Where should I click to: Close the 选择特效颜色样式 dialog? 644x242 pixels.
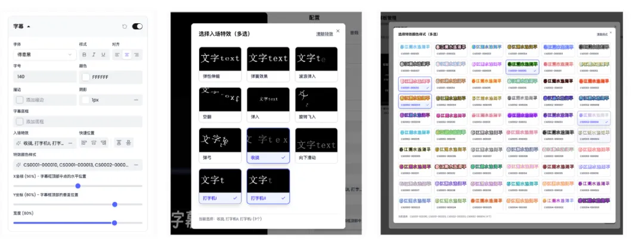pyautogui.click(x=611, y=32)
